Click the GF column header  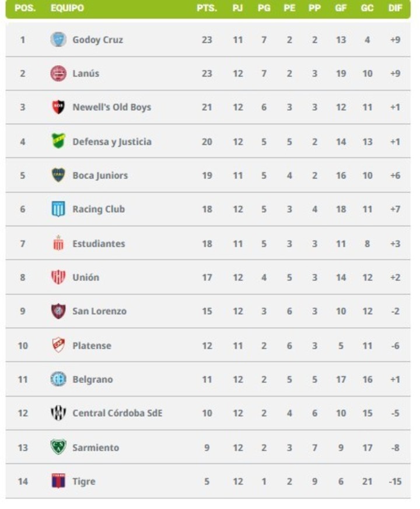[x=341, y=8]
